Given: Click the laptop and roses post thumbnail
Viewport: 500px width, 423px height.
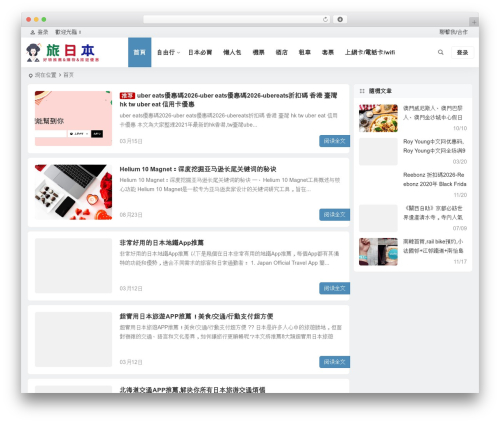Looking at the screenshot, I should [x=73, y=192].
